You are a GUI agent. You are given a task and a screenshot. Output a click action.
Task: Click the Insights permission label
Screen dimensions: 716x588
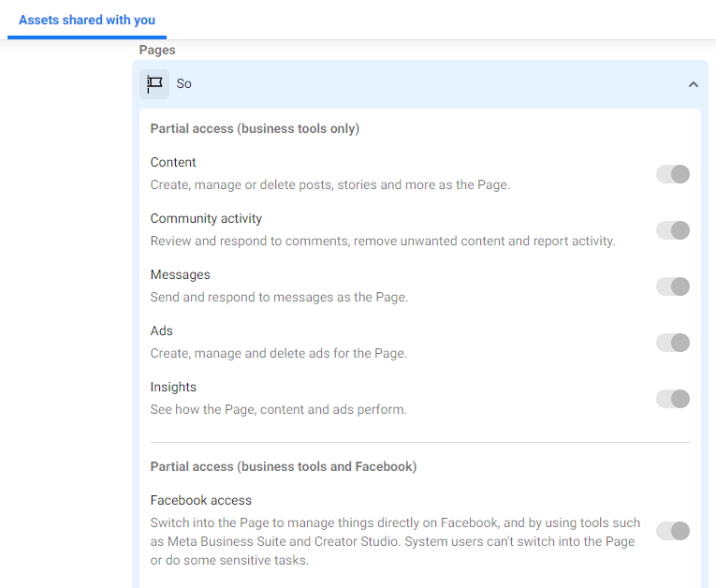coord(173,387)
